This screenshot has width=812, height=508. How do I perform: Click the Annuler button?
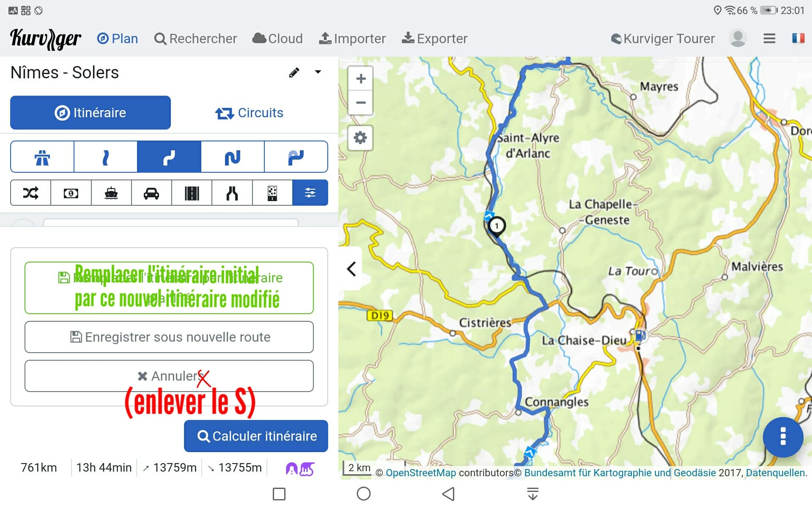[169, 376]
